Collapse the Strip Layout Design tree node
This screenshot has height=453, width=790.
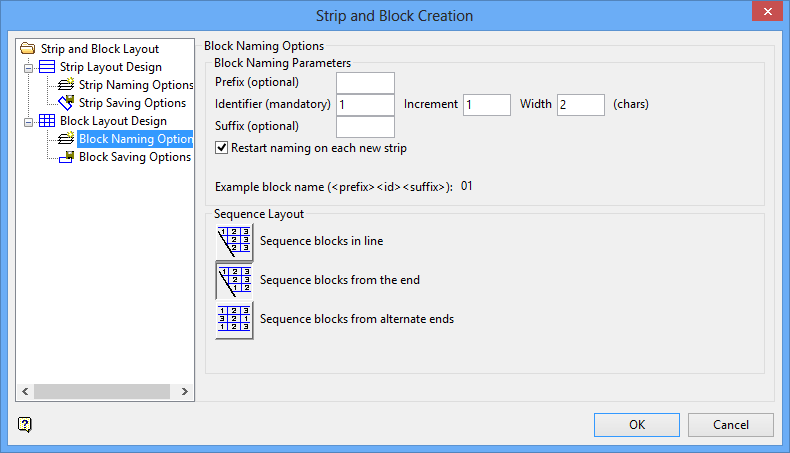point(30,67)
